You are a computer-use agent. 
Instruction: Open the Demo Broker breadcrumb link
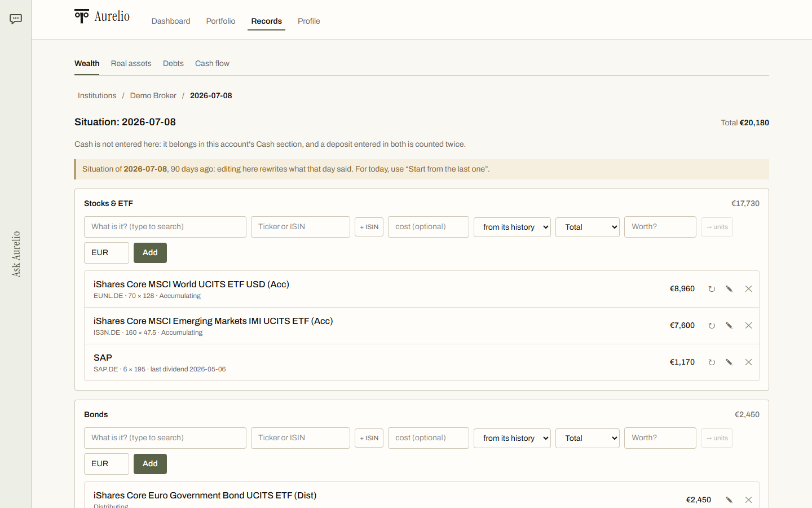coord(153,95)
